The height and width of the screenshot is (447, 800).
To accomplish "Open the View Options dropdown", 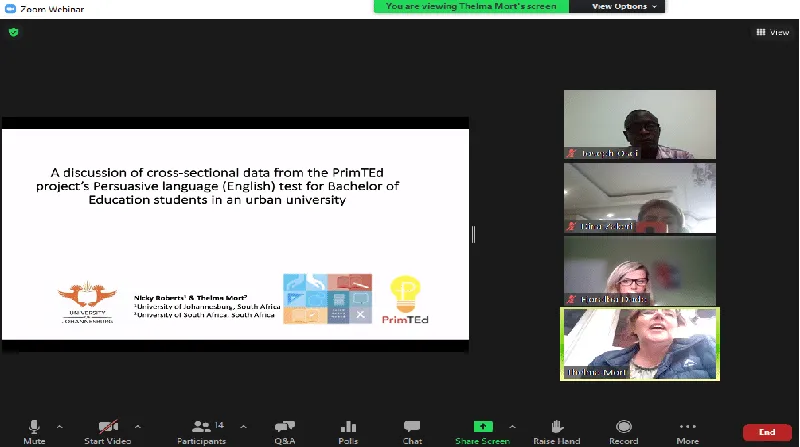I will click(626, 6).
